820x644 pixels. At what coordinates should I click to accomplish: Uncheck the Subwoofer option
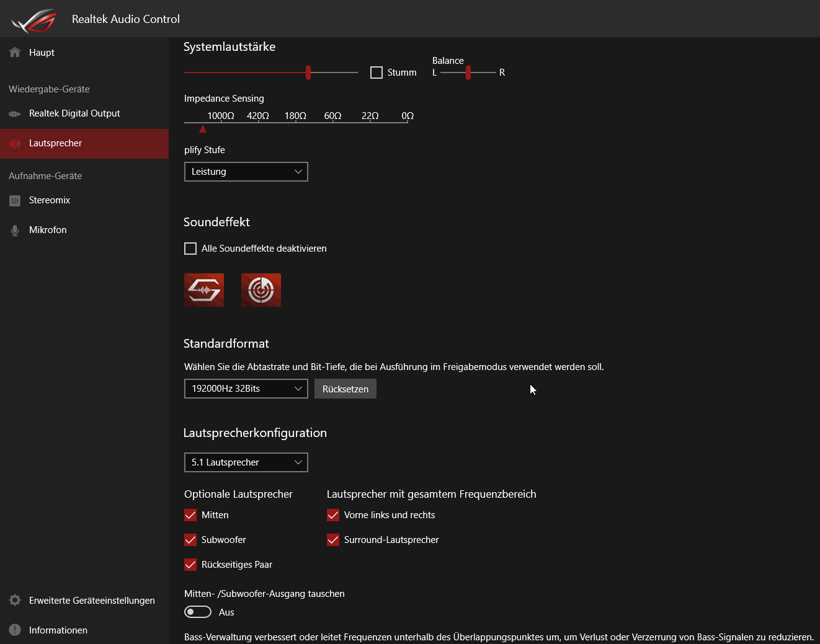[190, 540]
